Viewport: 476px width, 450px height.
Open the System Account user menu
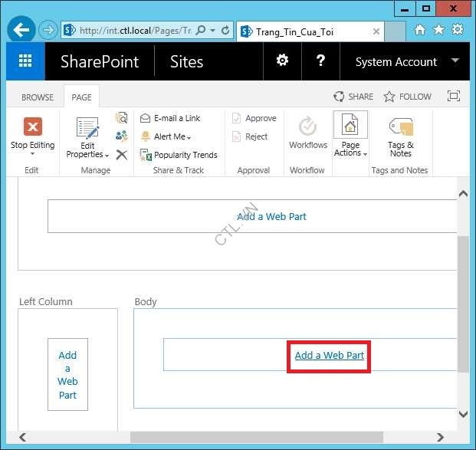[x=406, y=62]
